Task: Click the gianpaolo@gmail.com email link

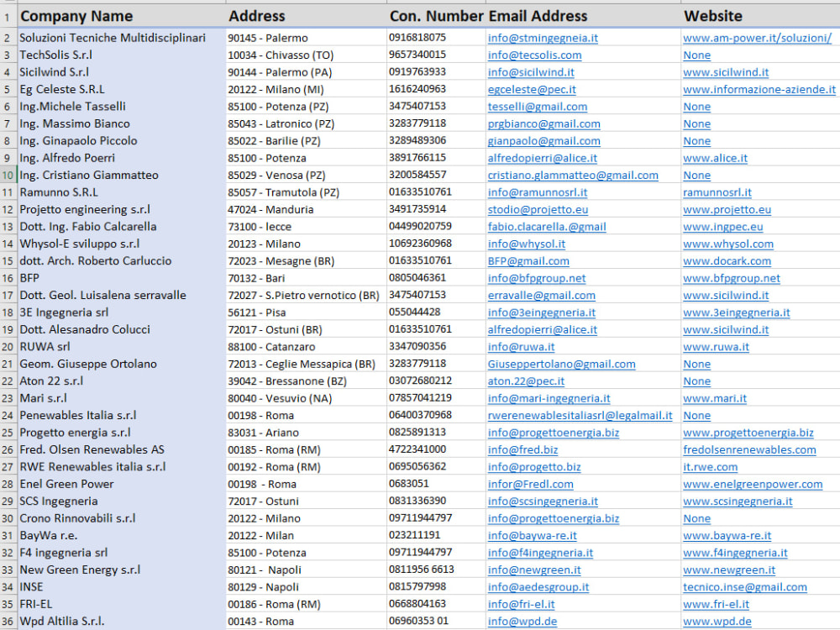Action: pos(543,141)
